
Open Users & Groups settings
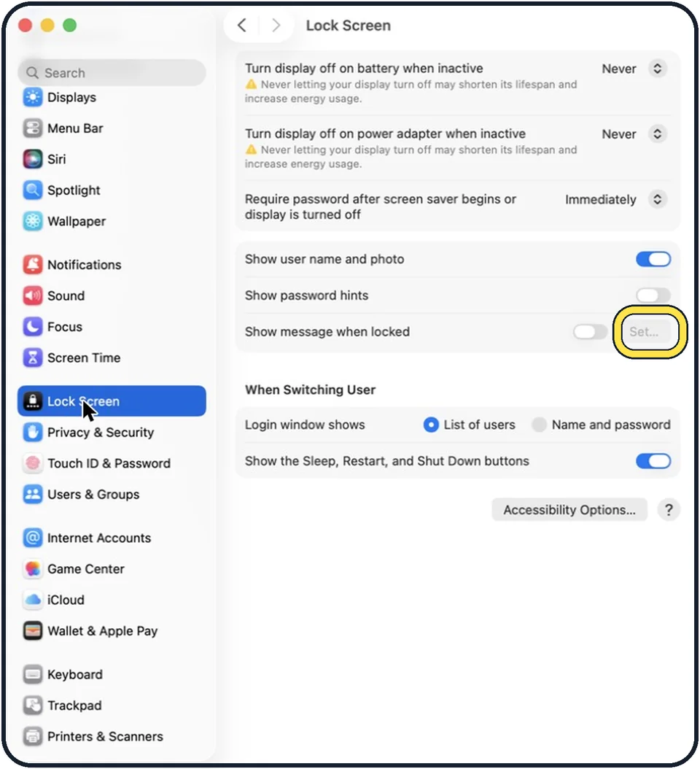point(112,495)
